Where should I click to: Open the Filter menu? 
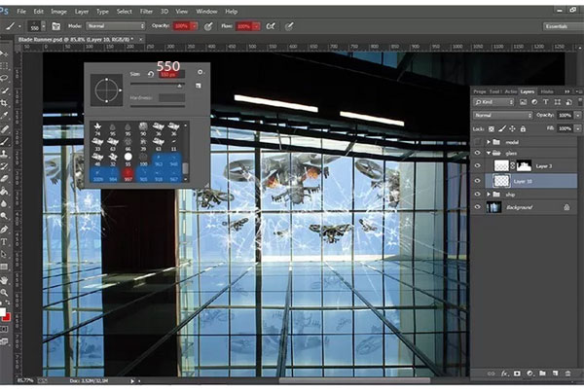point(146,12)
